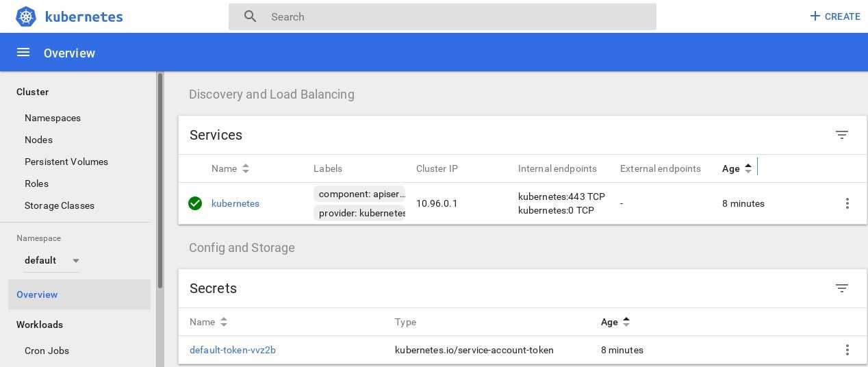Click the Services card title
The height and width of the screenshot is (367, 868).
[216, 135]
